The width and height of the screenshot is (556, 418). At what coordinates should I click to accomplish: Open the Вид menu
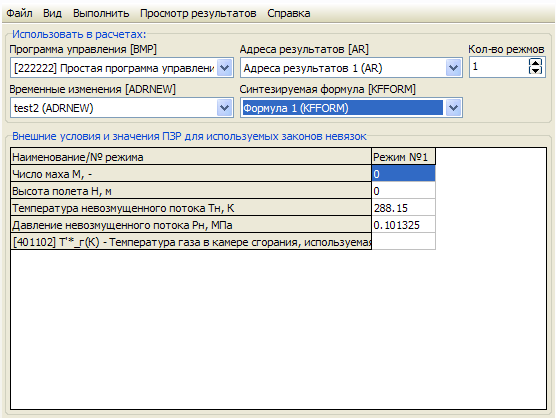(x=52, y=13)
